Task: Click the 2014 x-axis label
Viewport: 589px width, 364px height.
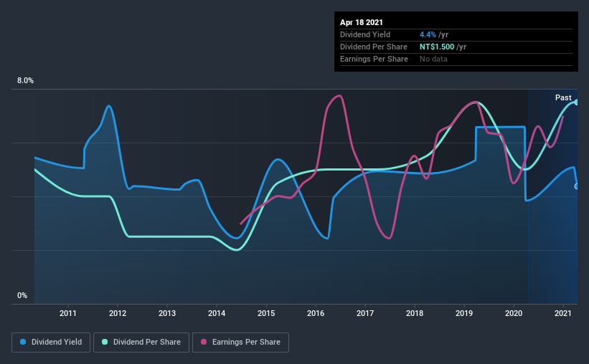Action: click(217, 313)
